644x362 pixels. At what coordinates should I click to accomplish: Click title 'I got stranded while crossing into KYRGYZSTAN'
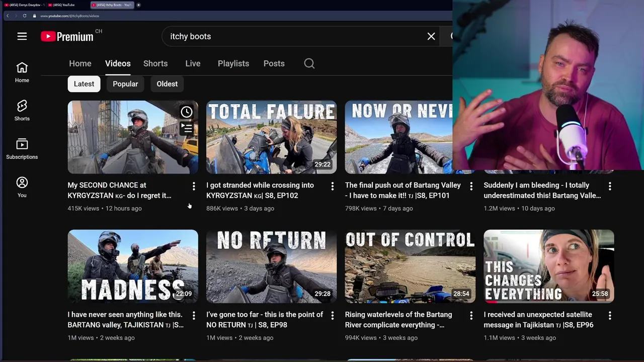point(260,190)
